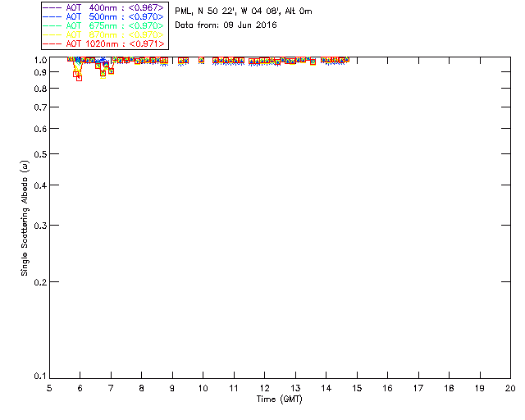Click the 10 label on the time axis
Viewport: 525px width, 420px height.
[203, 388]
